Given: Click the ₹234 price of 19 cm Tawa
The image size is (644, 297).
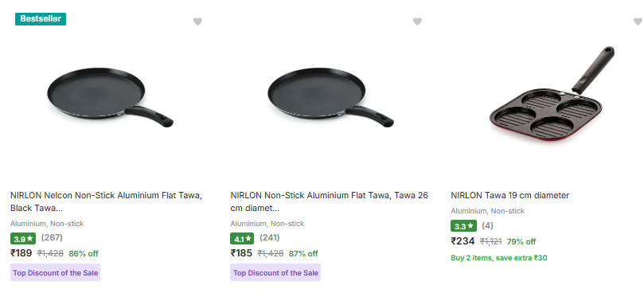Looking at the screenshot, I should click(463, 241).
